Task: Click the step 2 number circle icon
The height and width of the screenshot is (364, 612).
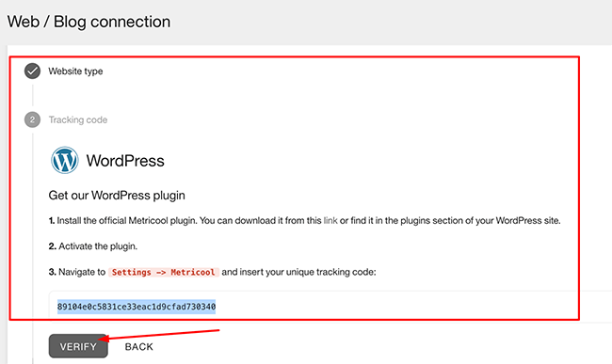Action: 32,119
